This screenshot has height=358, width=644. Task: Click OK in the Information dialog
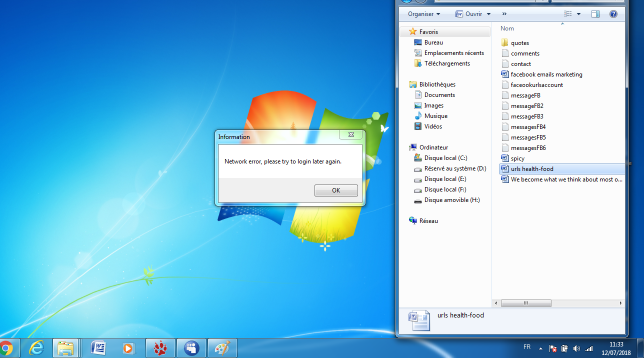336,190
